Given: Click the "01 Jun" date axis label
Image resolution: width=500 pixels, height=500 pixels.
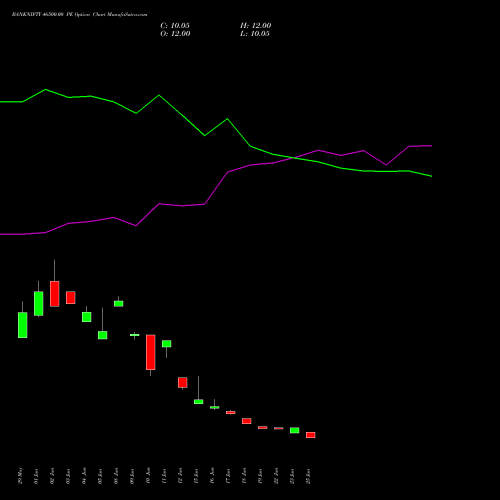Looking at the screenshot, I should pos(37,476).
